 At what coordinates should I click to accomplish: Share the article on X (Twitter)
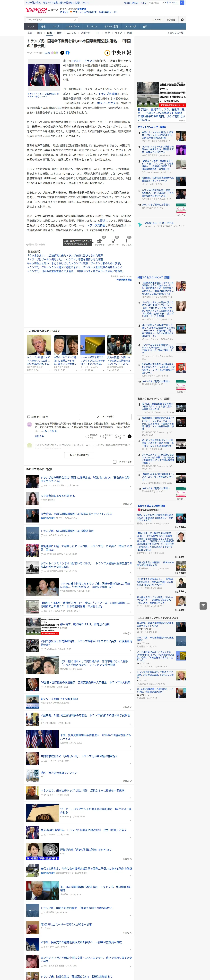(62, 53)
